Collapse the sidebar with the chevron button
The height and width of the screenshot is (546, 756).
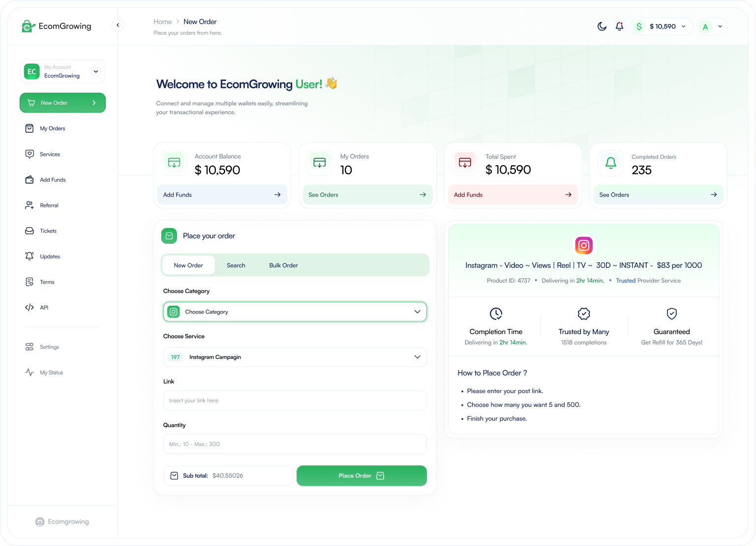(x=118, y=25)
